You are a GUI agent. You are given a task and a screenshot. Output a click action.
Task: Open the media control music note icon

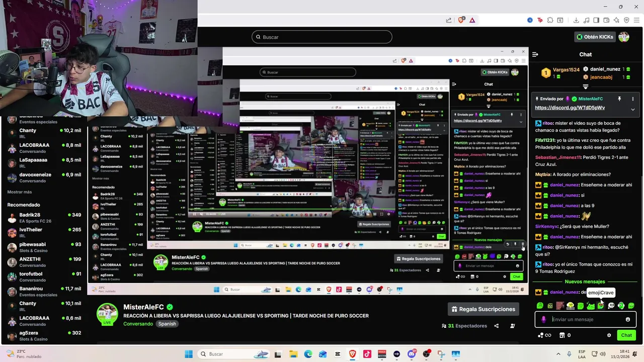tap(586, 20)
